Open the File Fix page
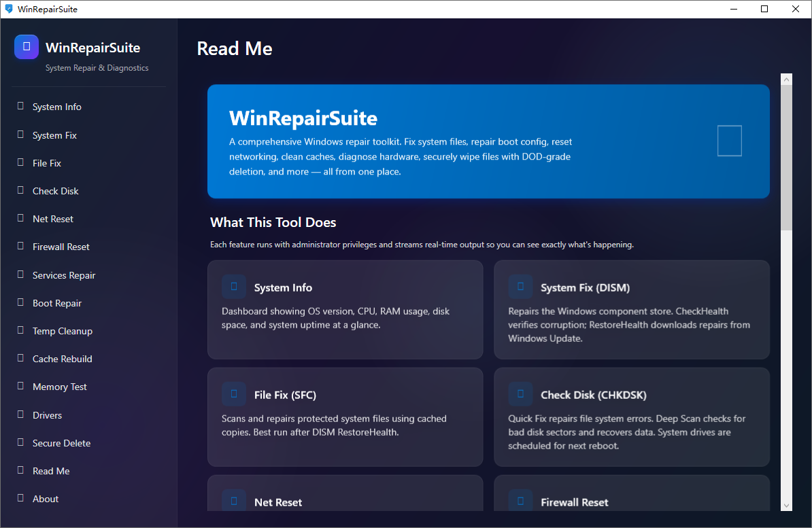Viewport: 812px width, 528px height. 88,163
